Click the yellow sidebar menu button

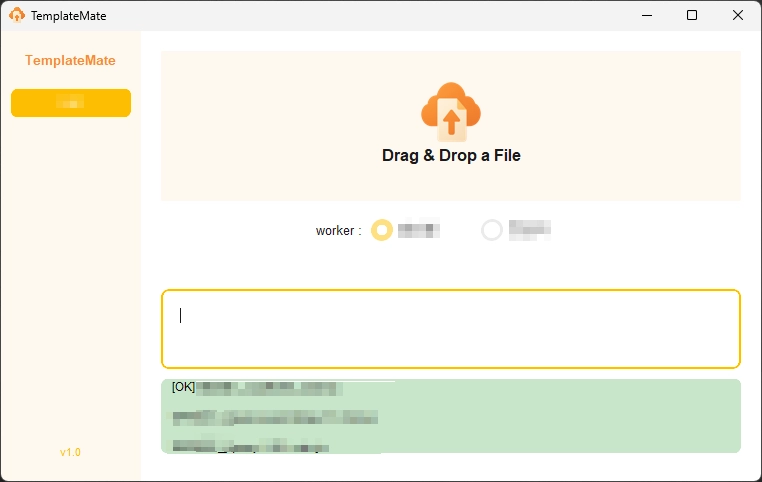click(71, 103)
